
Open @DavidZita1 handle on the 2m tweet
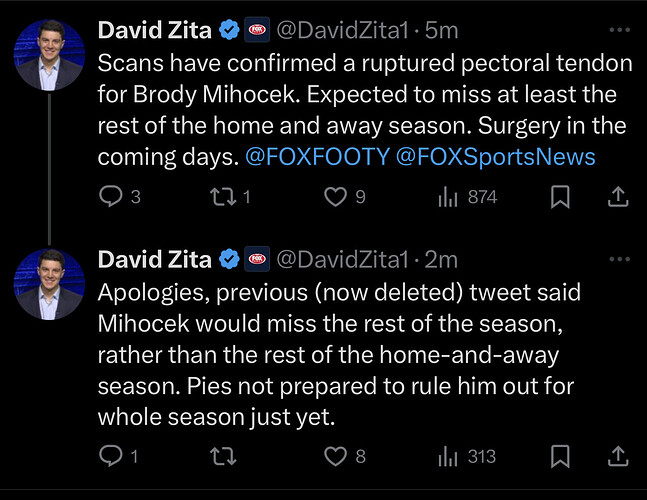[x=342, y=259]
